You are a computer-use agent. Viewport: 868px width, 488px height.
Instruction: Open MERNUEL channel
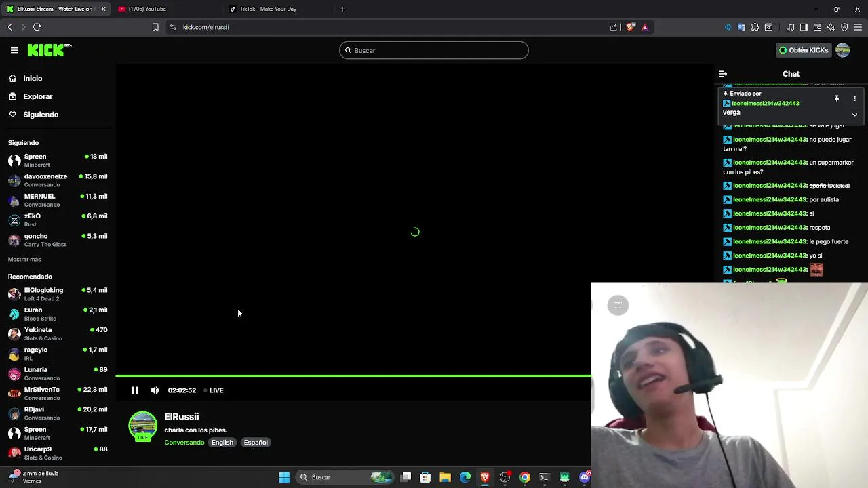point(58,200)
